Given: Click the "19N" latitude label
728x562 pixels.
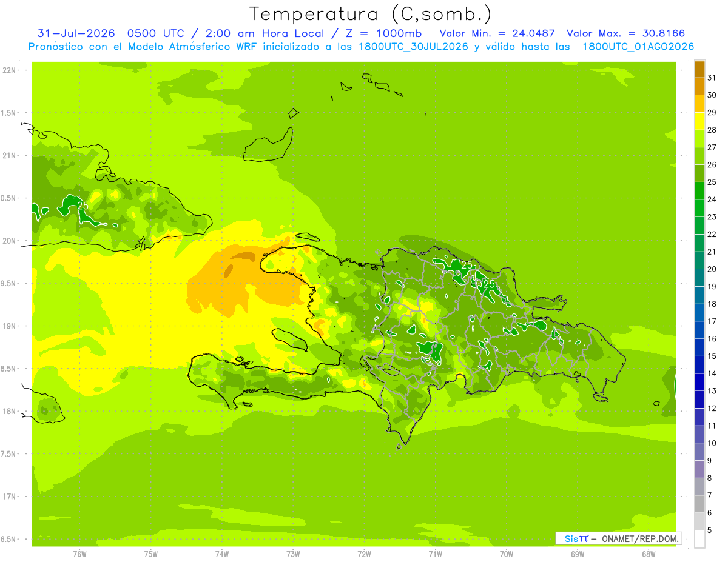Looking at the screenshot, I should click(x=9, y=326).
